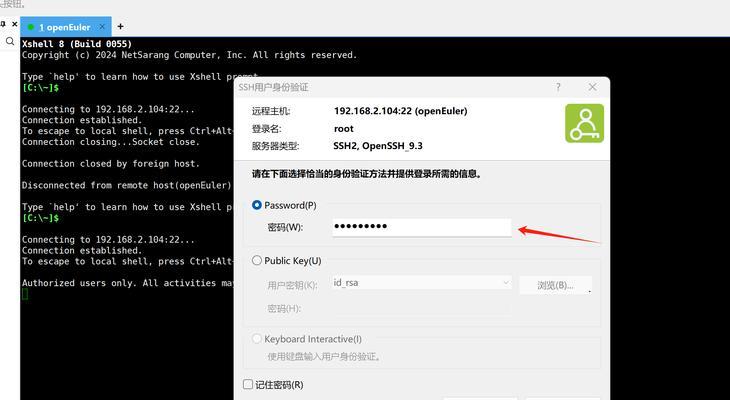Focus the 密码(W) password input field
Image resolution: width=730 pixels, height=400 pixels.
click(422, 227)
